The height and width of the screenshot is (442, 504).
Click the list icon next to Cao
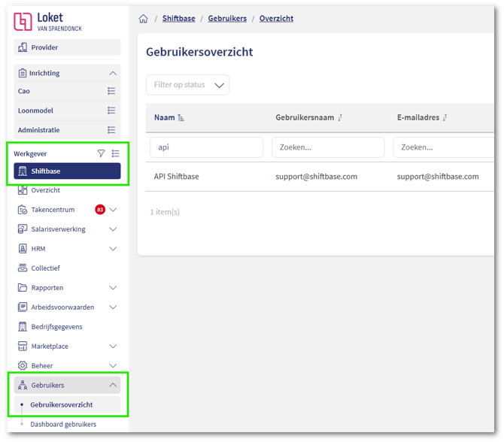111,92
